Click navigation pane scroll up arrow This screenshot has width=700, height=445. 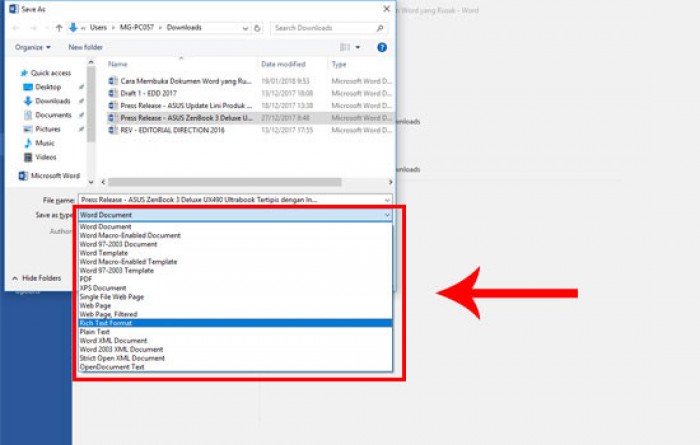[x=91, y=62]
